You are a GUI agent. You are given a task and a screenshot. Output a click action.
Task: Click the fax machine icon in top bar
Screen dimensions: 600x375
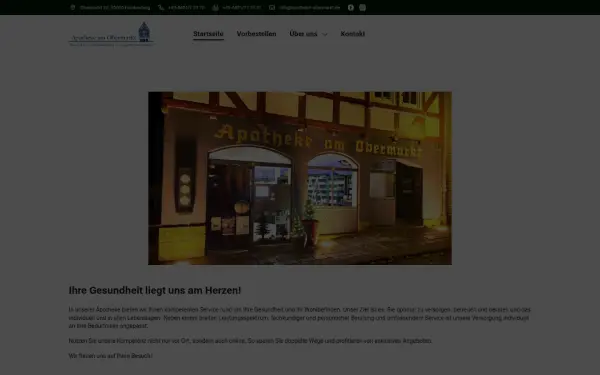pos(215,7)
